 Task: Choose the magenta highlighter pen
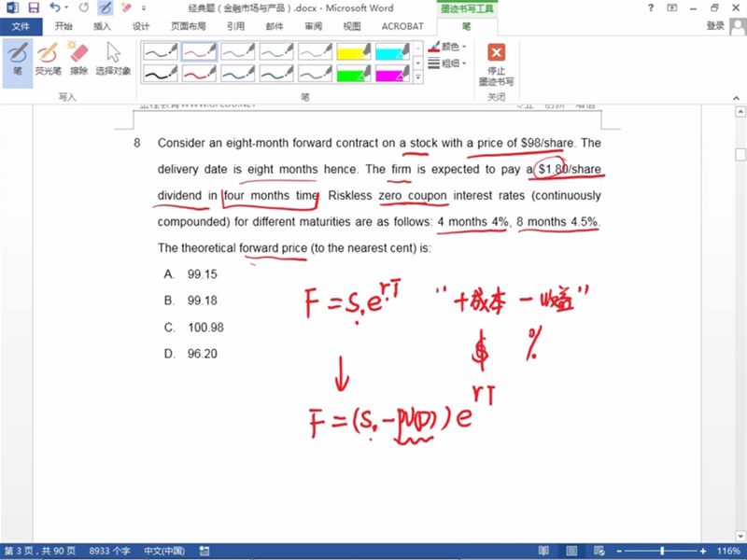tap(392, 73)
